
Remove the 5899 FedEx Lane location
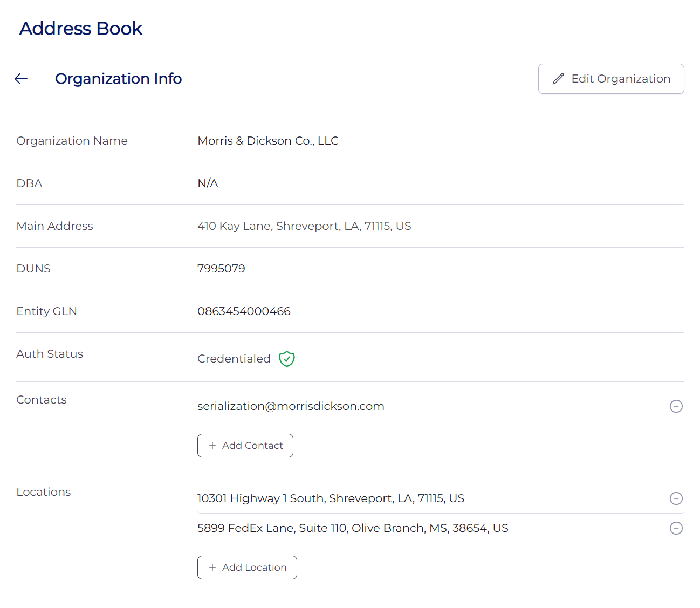676,528
